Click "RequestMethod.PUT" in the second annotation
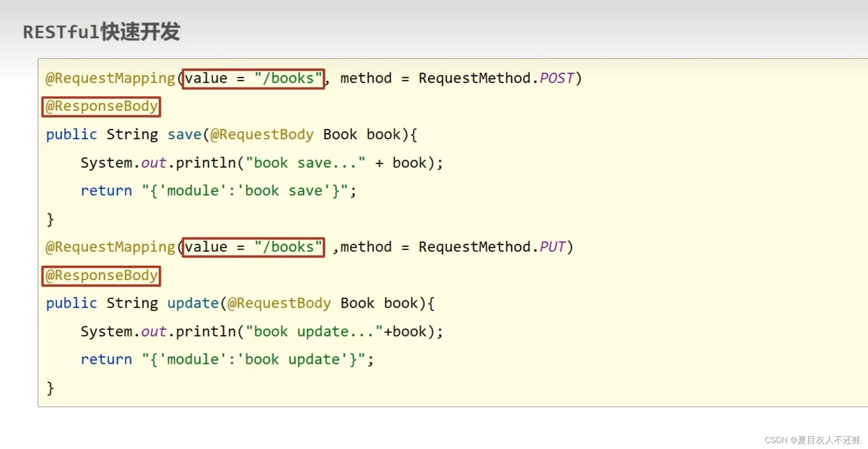Viewport: 868px width, 449px height. coord(492,247)
